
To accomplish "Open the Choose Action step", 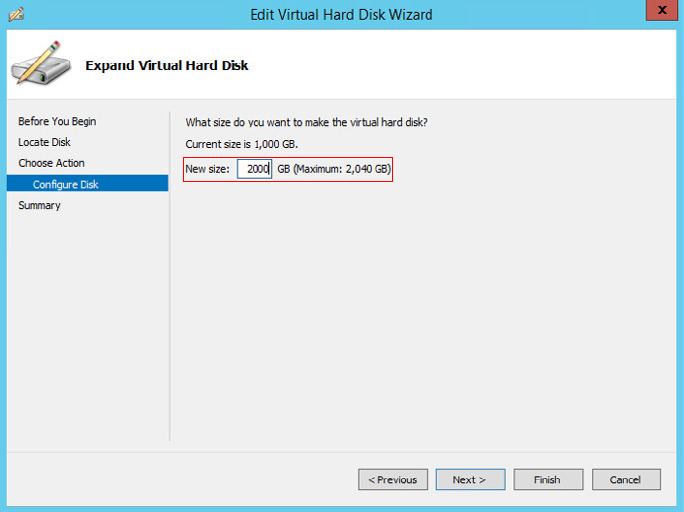I will 51,163.
